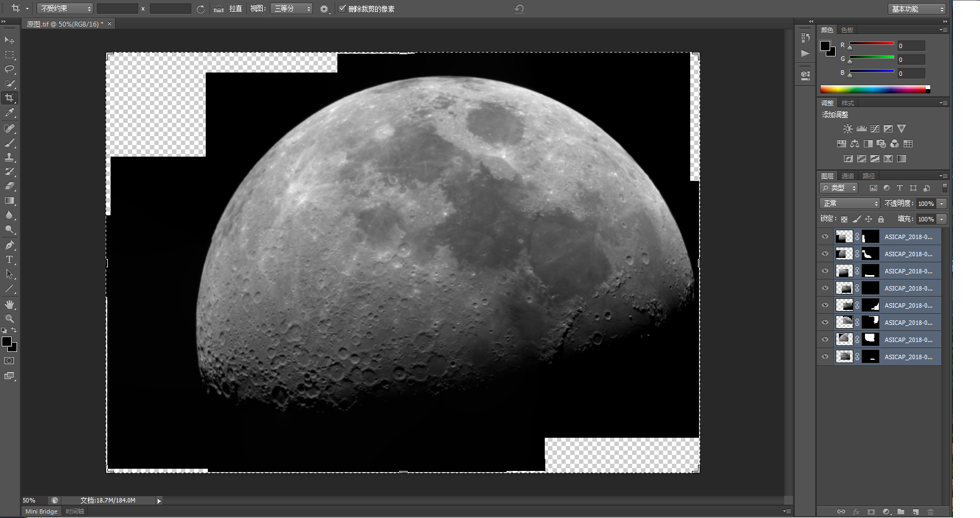Click the red R channel slider
Viewport: 980px width, 518px height.
click(872, 44)
